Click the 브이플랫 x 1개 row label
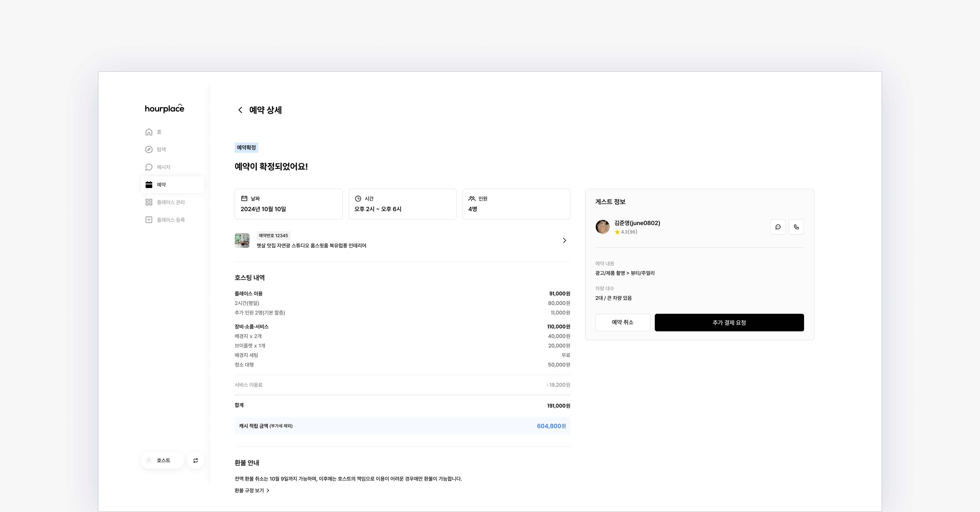This screenshot has height=512, width=980. click(x=250, y=346)
